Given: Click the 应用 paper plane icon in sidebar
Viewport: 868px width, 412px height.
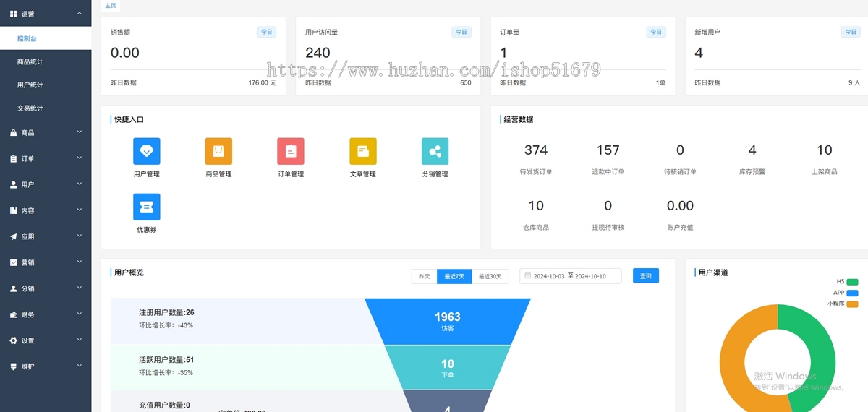Looking at the screenshot, I should pyautogui.click(x=13, y=236).
